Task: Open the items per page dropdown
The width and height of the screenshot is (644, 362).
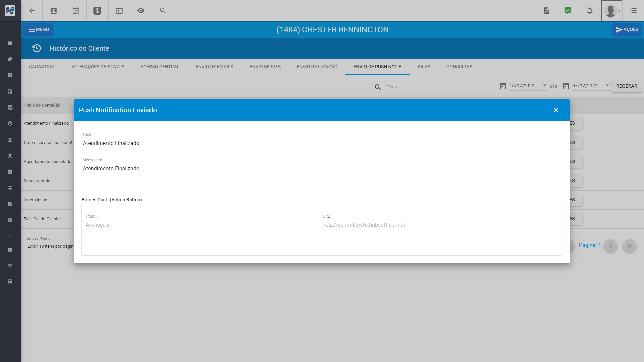Action: coord(50,246)
